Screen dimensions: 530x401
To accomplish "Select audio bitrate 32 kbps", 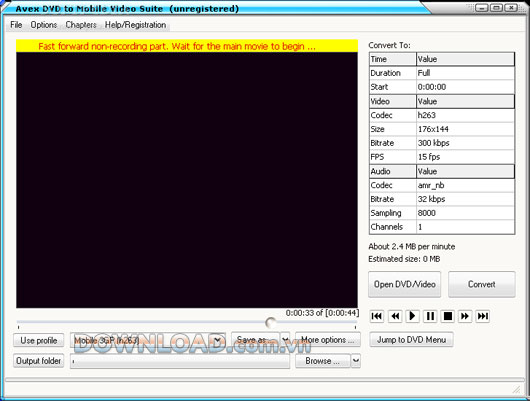I will (465, 199).
